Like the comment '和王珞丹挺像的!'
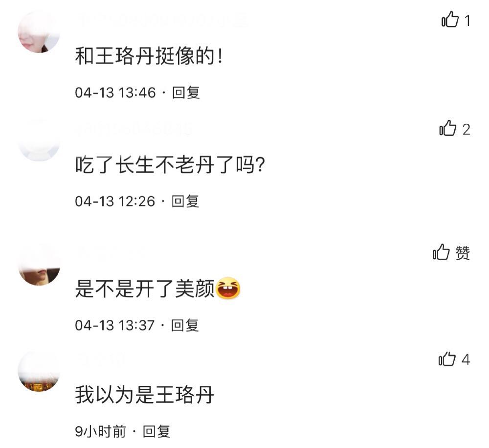Image resolution: width=489 pixels, height=448 pixels. point(450,20)
